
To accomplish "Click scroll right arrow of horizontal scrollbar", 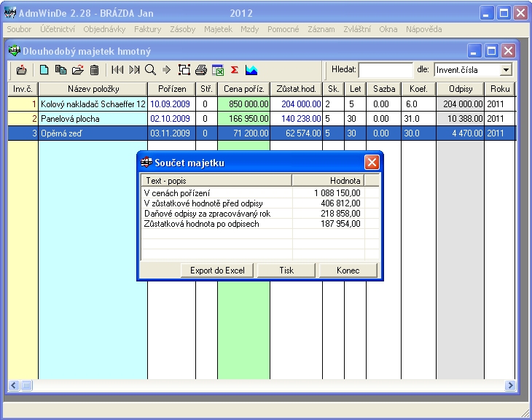I will pos(510,386).
